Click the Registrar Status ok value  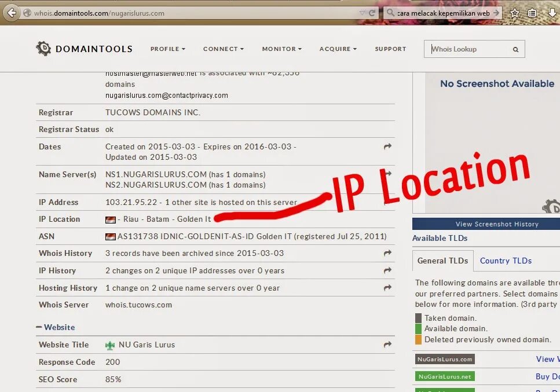pos(109,130)
